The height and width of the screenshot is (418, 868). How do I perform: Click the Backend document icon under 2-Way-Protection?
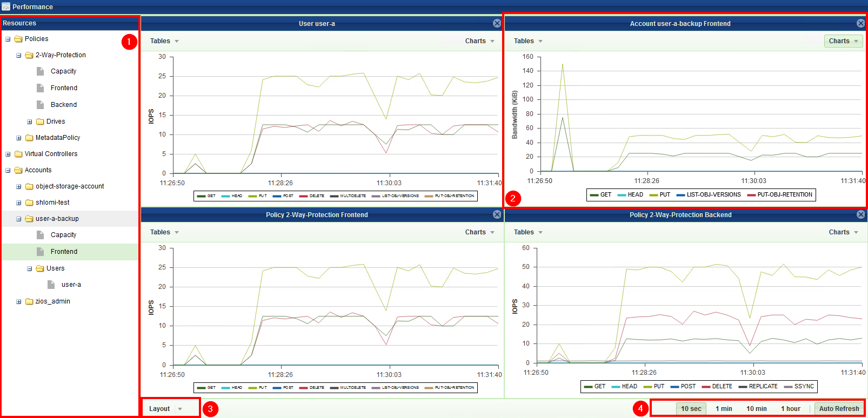click(40, 105)
